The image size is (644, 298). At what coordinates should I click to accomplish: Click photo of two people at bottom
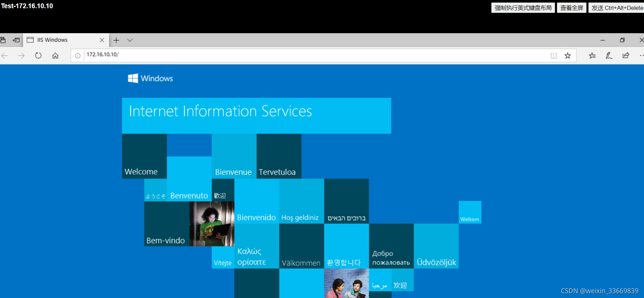[x=346, y=283]
